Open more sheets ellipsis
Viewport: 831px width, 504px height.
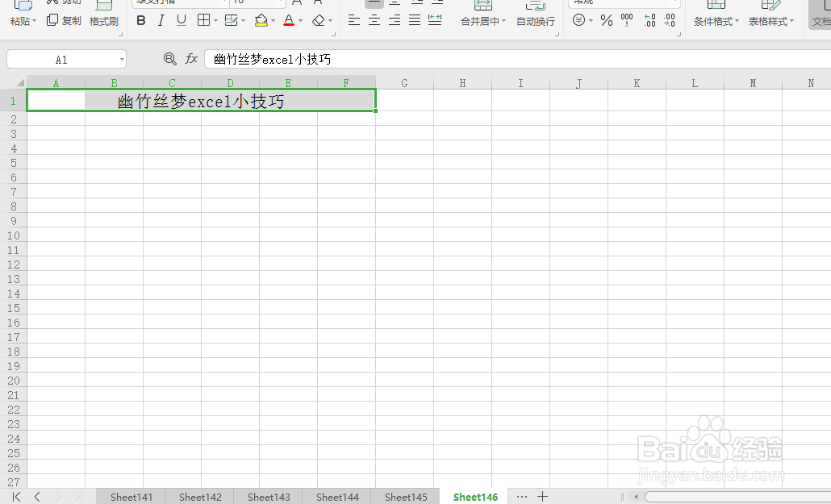coord(521,497)
